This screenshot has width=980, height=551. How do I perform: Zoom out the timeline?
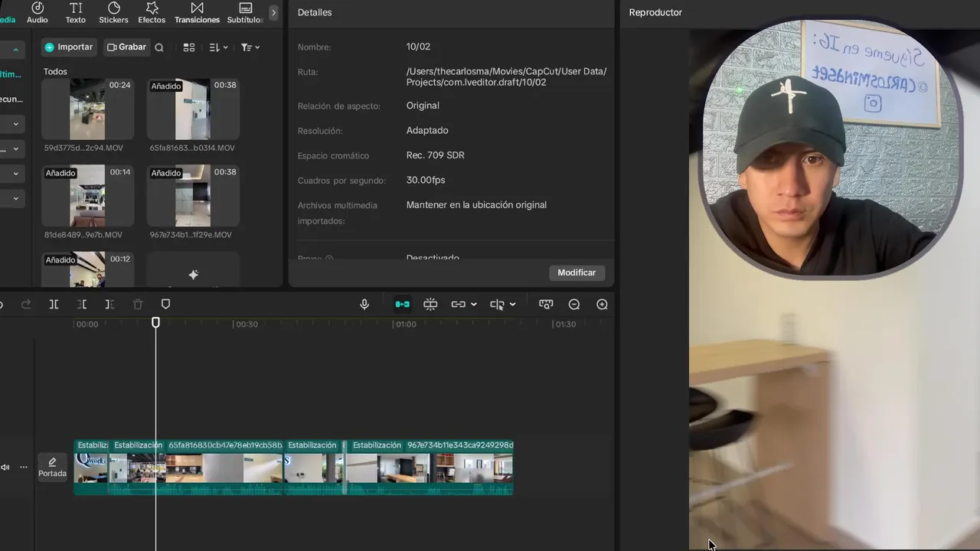[574, 305]
